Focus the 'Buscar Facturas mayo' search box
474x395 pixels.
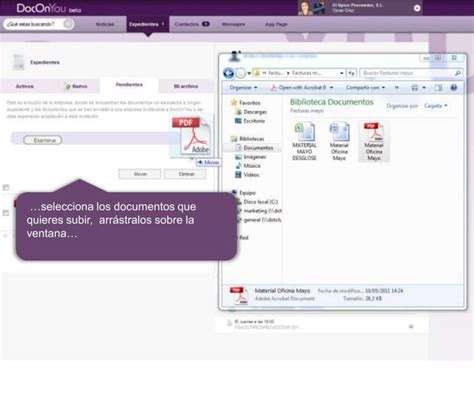407,73
